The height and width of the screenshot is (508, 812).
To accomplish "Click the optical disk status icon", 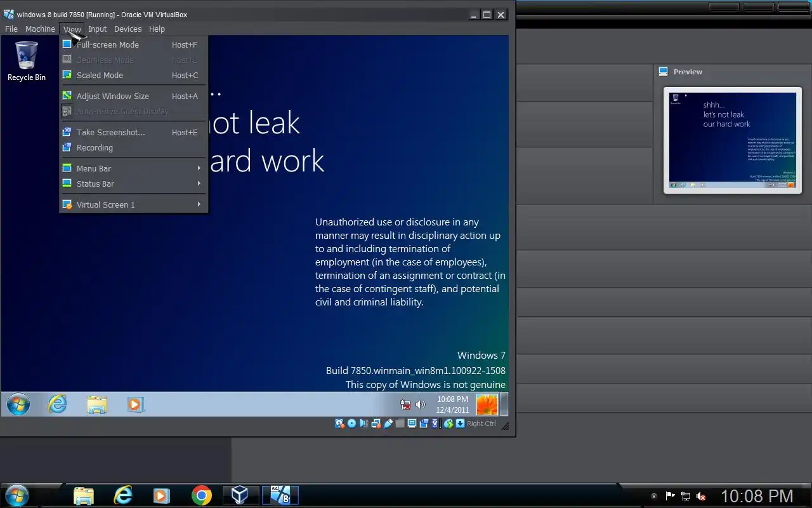I will (x=351, y=424).
